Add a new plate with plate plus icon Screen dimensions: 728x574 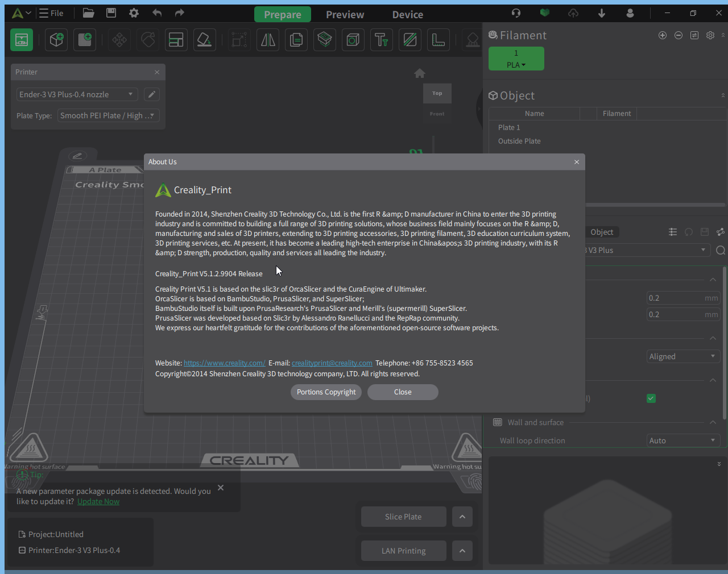[x=85, y=40]
